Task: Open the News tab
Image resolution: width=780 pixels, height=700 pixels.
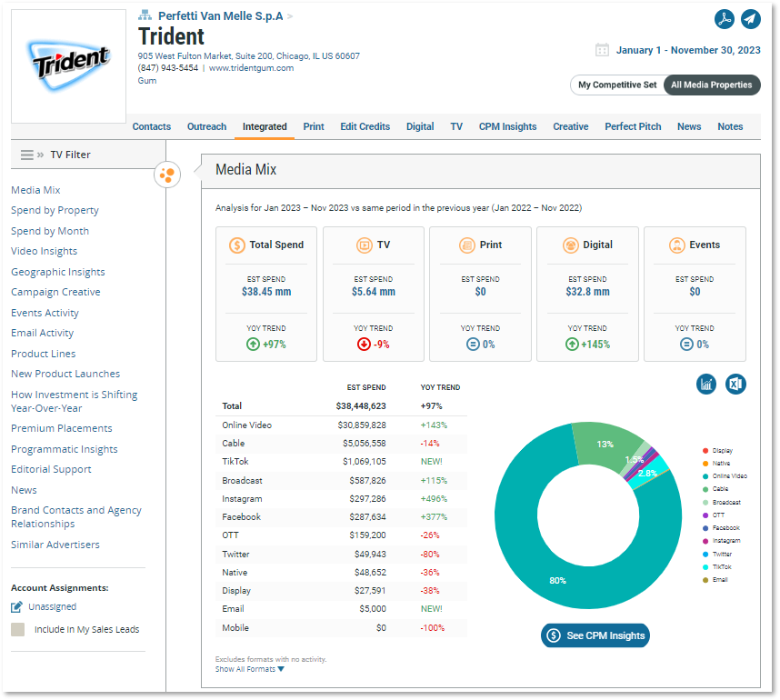Action: (x=689, y=127)
